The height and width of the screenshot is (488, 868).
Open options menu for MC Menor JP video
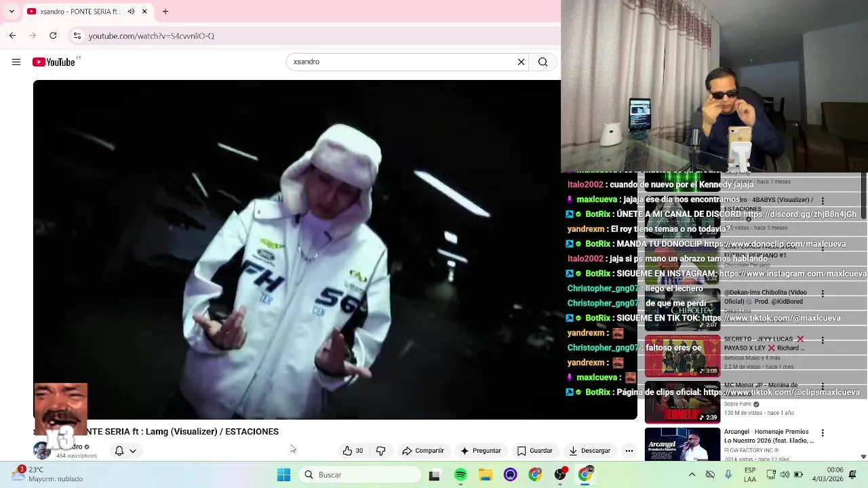(823, 386)
